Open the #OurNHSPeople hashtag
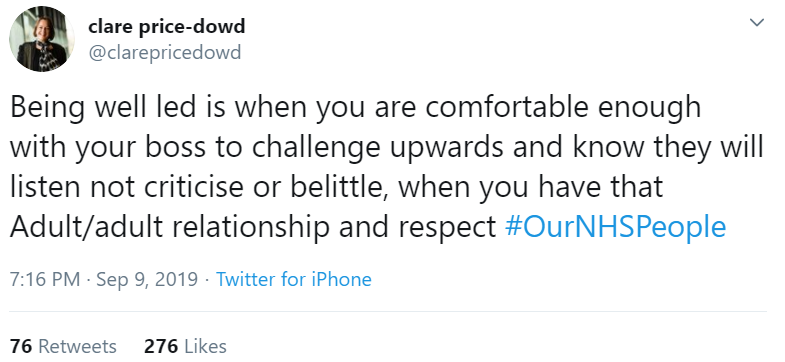785x362 pixels. pos(615,226)
